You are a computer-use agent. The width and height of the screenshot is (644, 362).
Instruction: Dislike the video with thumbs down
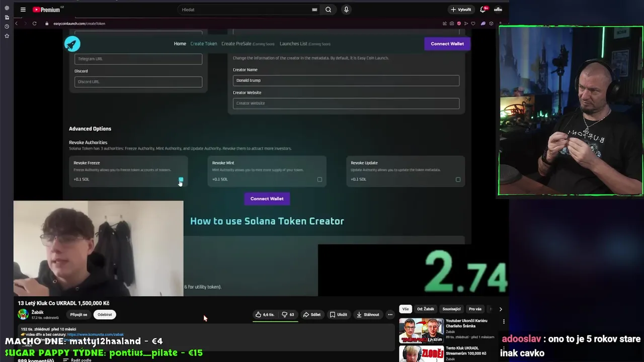point(288,315)
